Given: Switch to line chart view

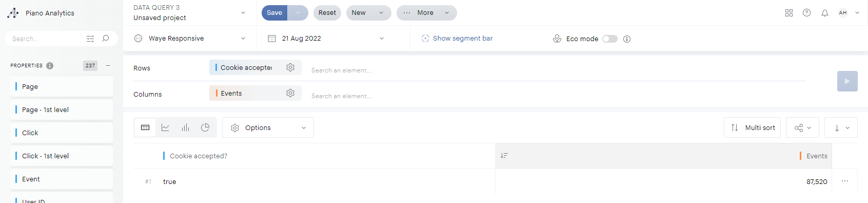Looking at the screenshot, I should 165,127.
